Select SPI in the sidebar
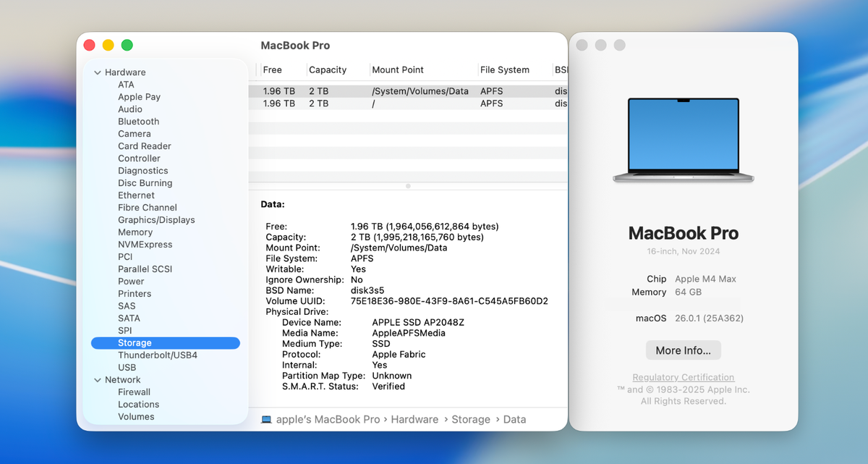Image resolution: width=868 pixels, height=464 pixels. pyautogui.click(x=125, y=331)
